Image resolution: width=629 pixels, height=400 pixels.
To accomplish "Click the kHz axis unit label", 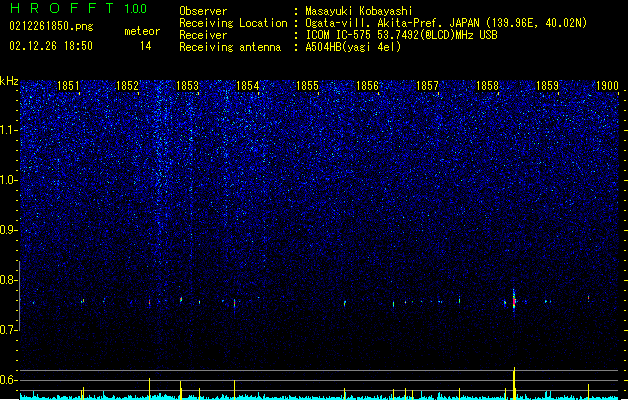I will pos(9,81).
